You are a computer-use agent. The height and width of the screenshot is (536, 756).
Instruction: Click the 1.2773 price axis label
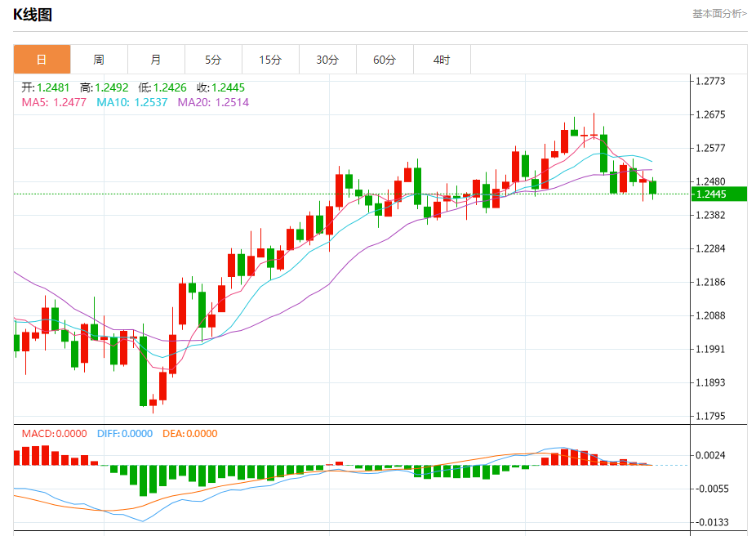click(x=710, y=81)
